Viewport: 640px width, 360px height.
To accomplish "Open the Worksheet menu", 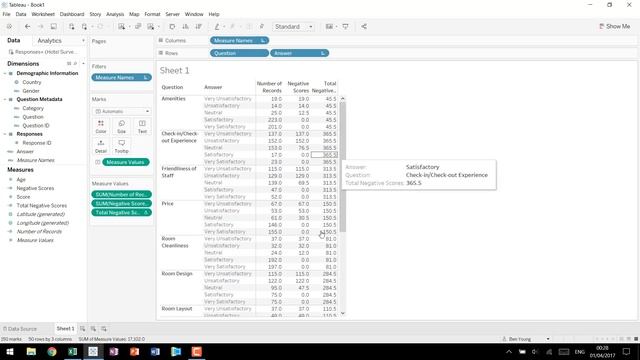I will (x=43, y=14).
